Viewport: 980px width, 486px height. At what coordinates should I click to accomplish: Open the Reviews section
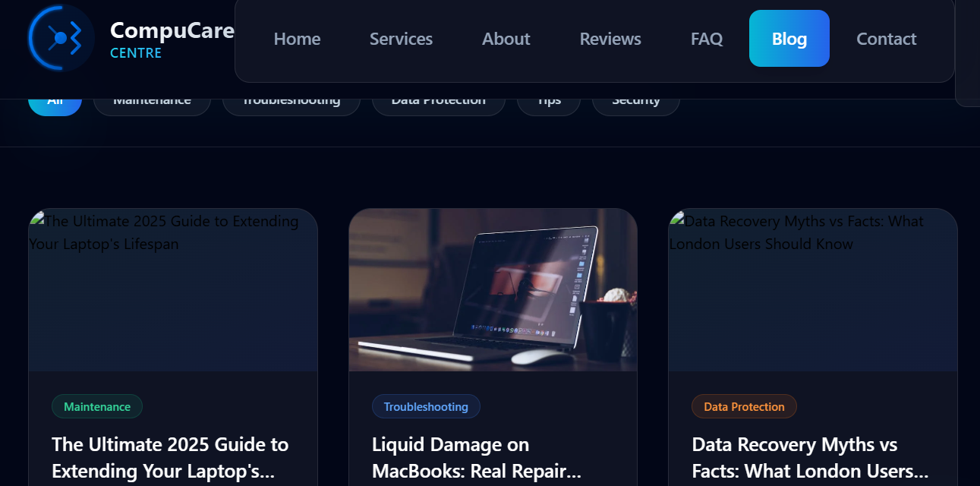click(x=610, y=39)
